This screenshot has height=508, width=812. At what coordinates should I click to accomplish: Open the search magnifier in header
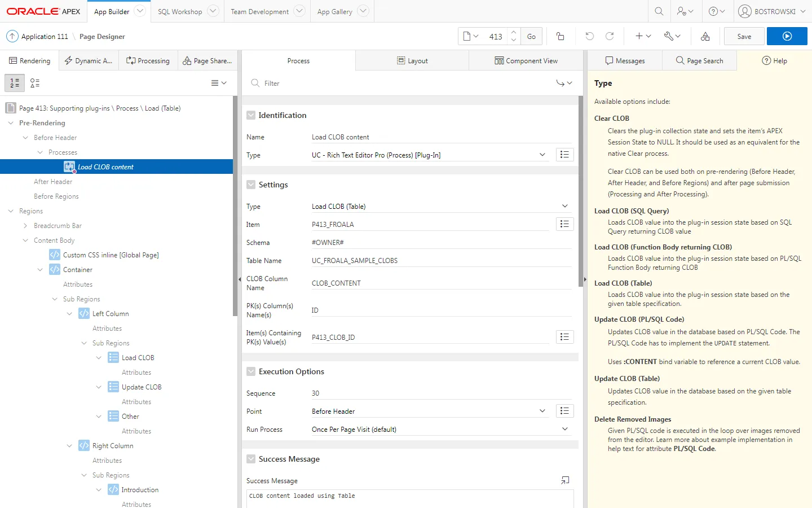659,11
